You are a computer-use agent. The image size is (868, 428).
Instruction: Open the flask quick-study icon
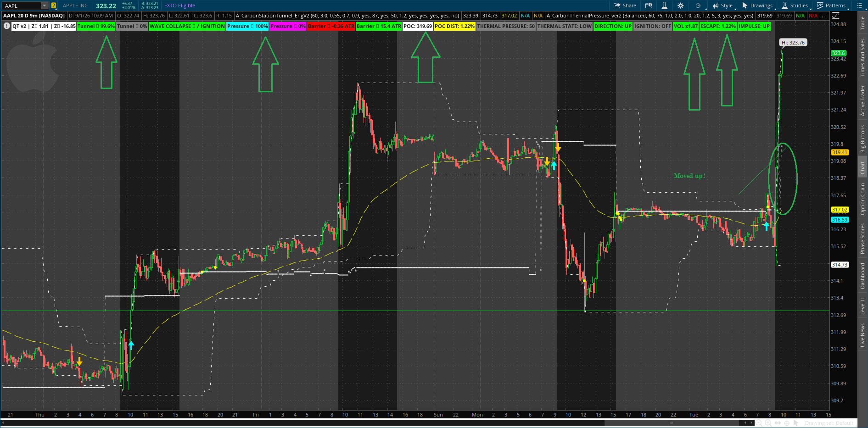point(664,6)
